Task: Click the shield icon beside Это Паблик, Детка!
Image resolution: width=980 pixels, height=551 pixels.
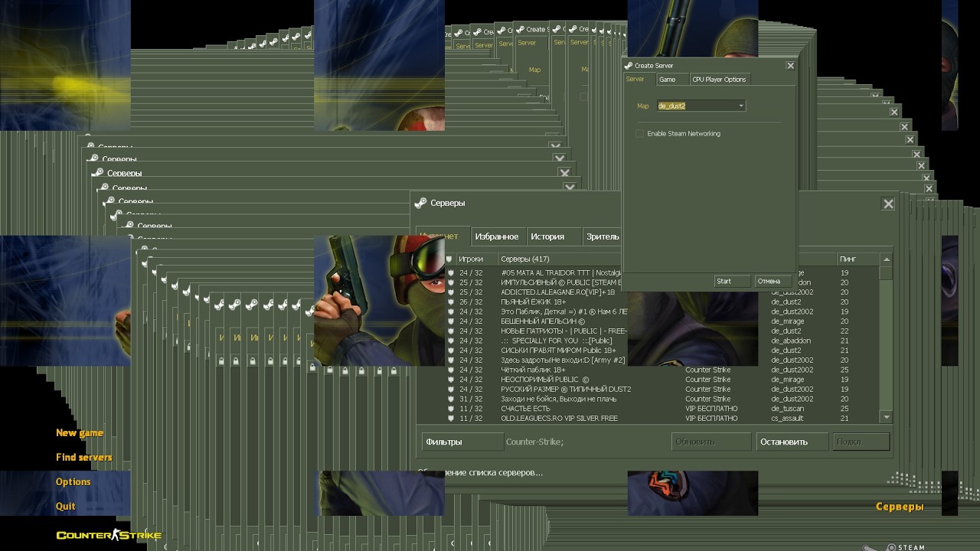Action: click(x=451, y=311)
